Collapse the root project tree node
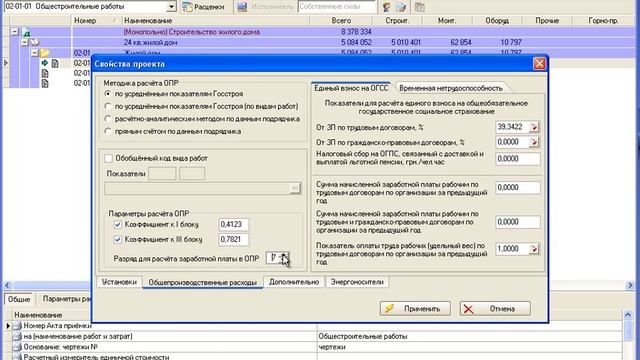 click(15, 31)
